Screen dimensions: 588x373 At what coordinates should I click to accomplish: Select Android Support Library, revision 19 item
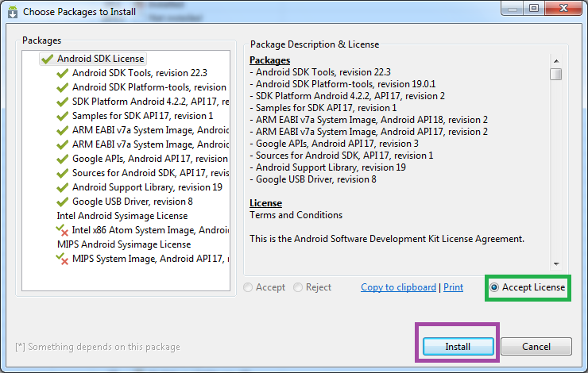(147, 187)
